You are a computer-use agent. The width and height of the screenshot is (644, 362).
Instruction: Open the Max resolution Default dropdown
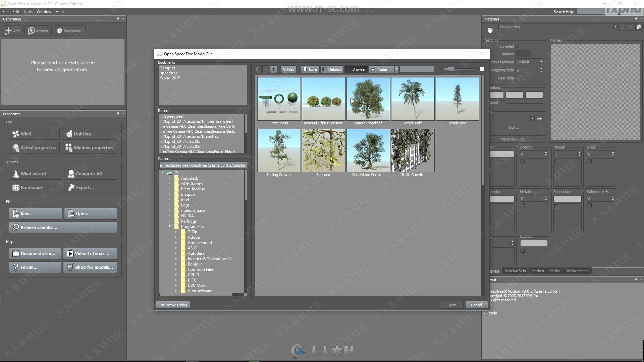tap(529, 62)
